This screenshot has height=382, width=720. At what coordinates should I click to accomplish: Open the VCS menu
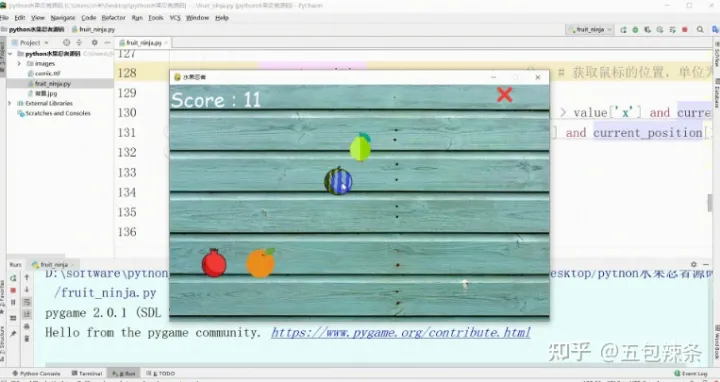(175, 17)
